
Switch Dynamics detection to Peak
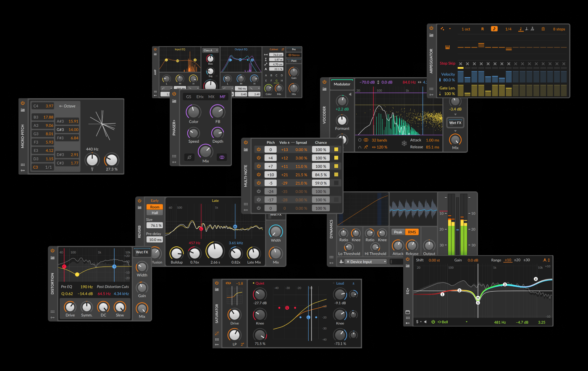(398, 232)
